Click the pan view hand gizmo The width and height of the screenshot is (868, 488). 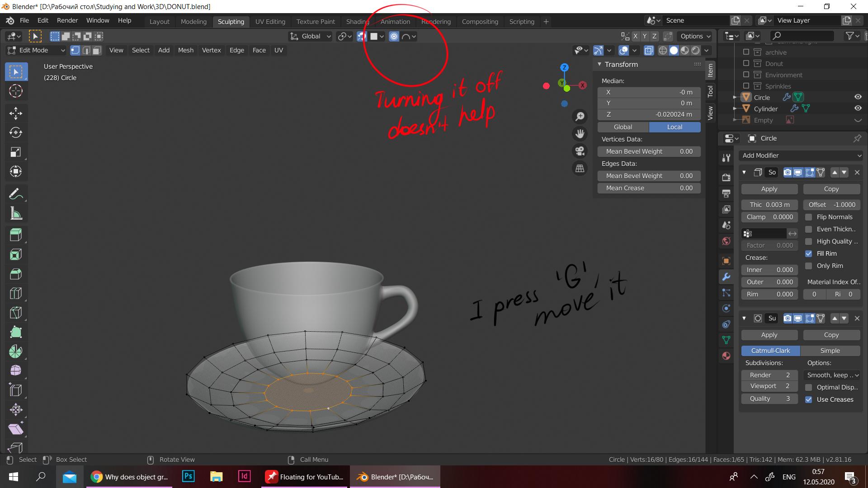580,134
